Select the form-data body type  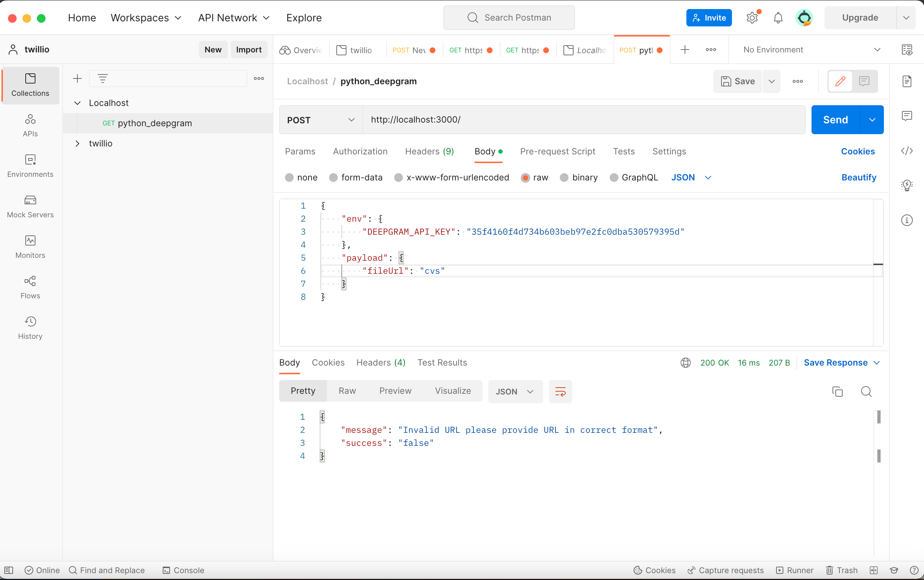(x=333, y=178)
